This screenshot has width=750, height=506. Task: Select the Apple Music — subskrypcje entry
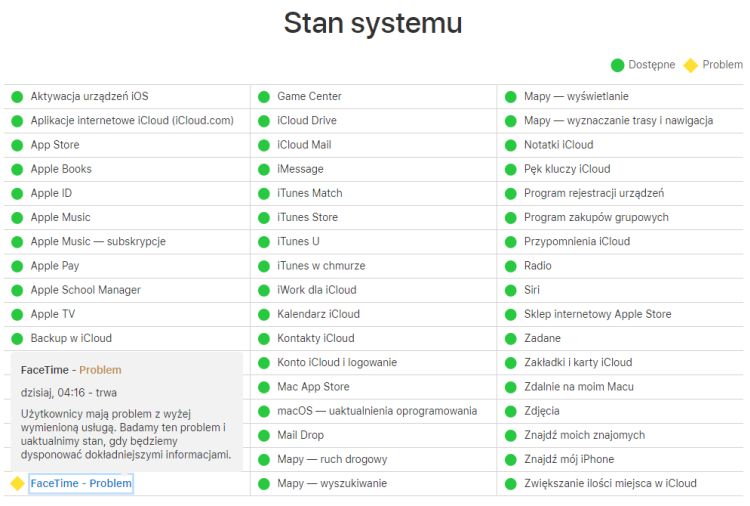[98, 242]
